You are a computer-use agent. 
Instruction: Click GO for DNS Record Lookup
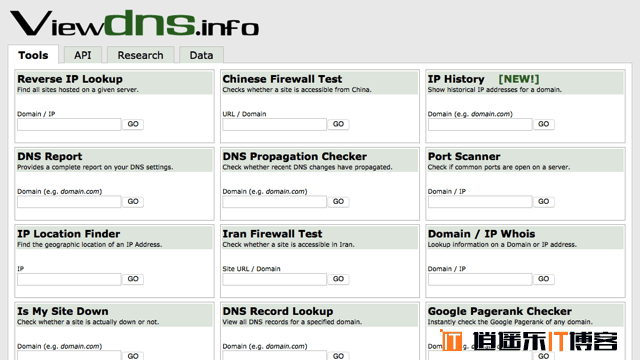(338, 356)
